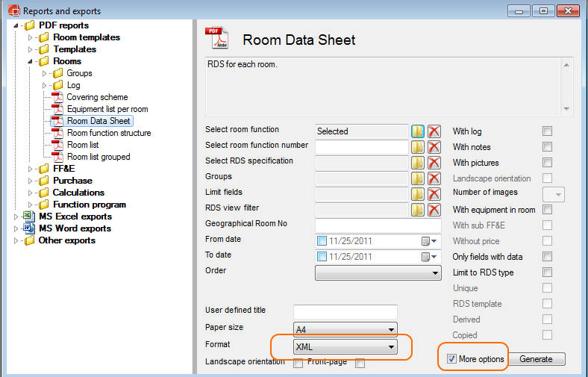Screen dimensions: 588x377
Task: Clear Select RDS specification with red X
Action: coord(434,162)
